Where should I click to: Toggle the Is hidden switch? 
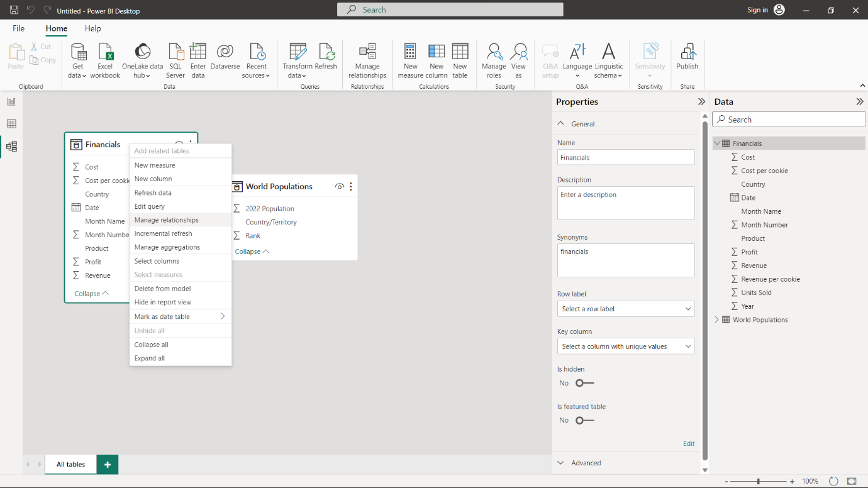[x=585, y=383]
